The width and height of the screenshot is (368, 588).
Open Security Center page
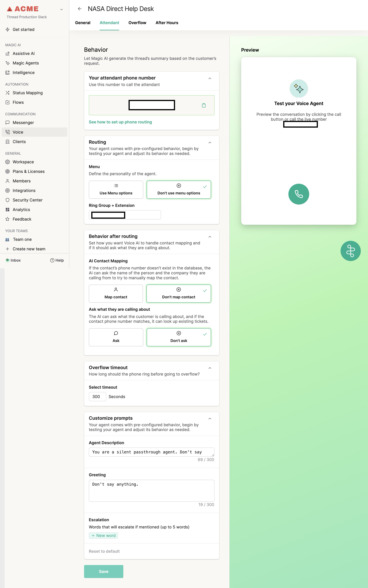27,200
